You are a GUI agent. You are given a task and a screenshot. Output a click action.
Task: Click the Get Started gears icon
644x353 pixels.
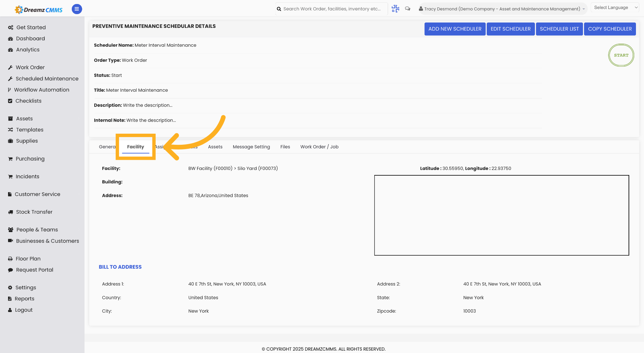tap(11, 28)
